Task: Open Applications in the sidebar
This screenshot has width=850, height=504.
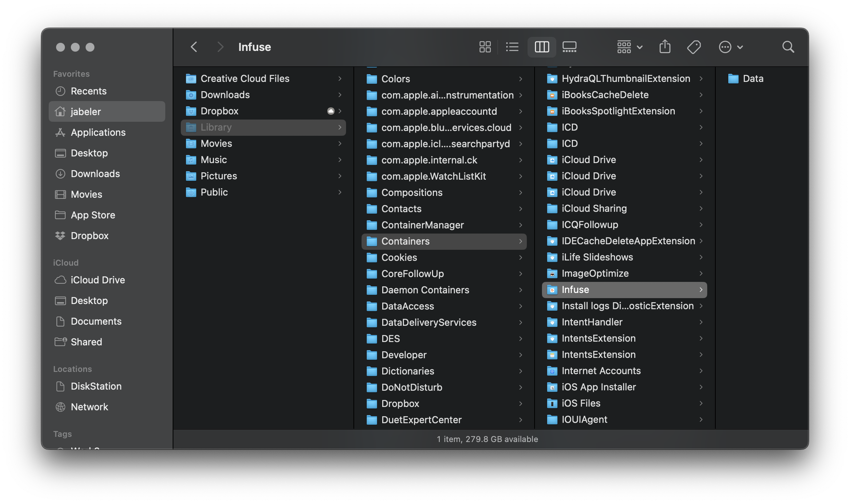Action: tap(98, 132)
